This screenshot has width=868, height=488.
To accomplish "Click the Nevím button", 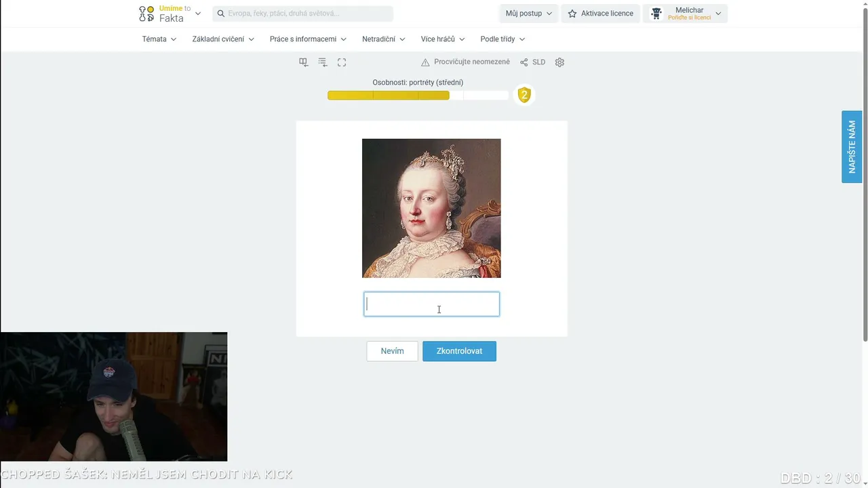I will pos(392,351).
